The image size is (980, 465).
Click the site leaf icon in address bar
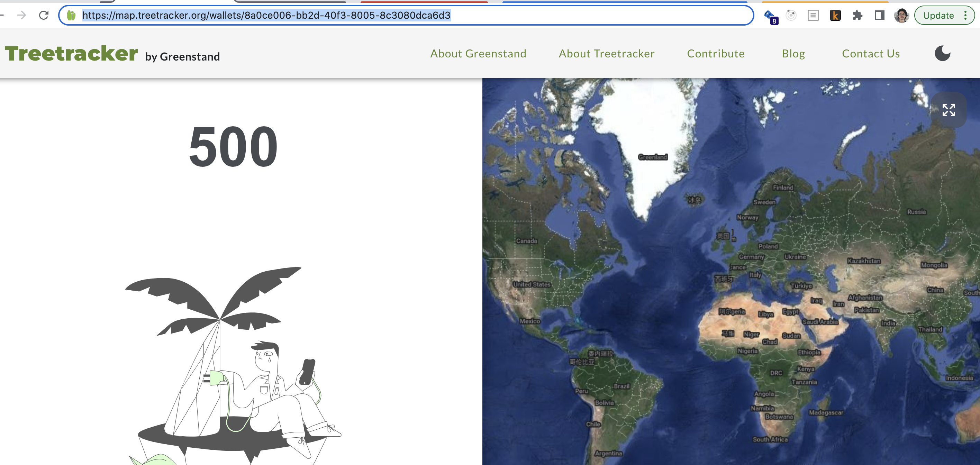coord(71,15)
